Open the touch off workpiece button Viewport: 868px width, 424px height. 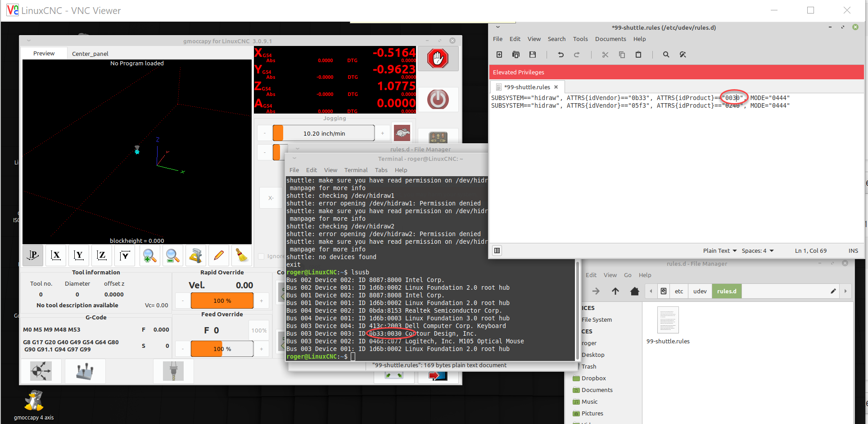[x=85, y=371]
